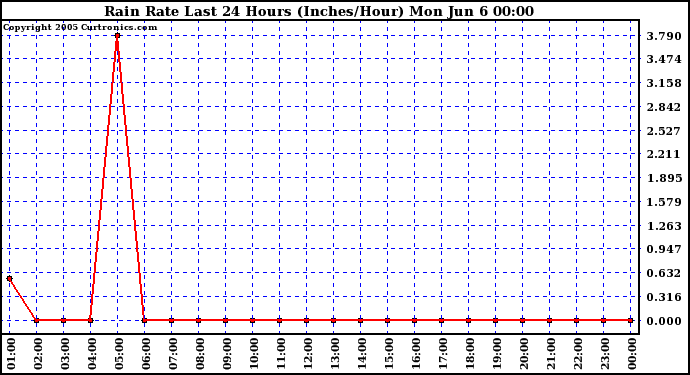Click the y-axis label 2.211

(664, 154)
